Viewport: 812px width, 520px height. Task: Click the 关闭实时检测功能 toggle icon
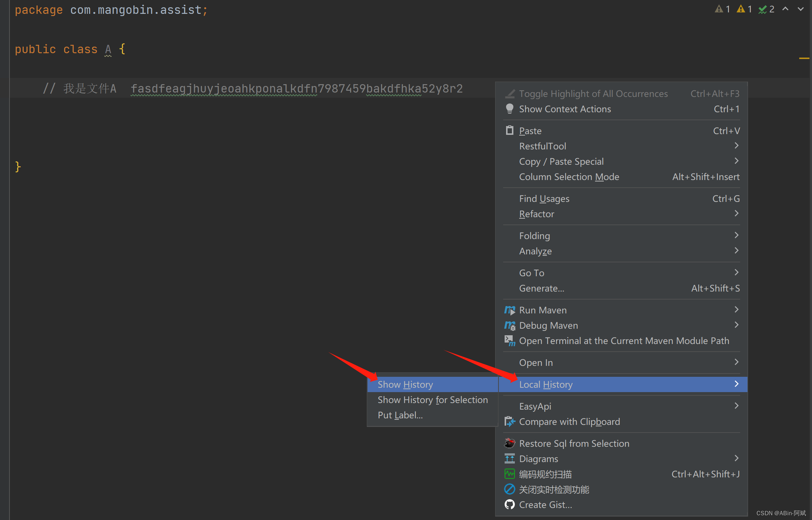click(x=510, y=489)
